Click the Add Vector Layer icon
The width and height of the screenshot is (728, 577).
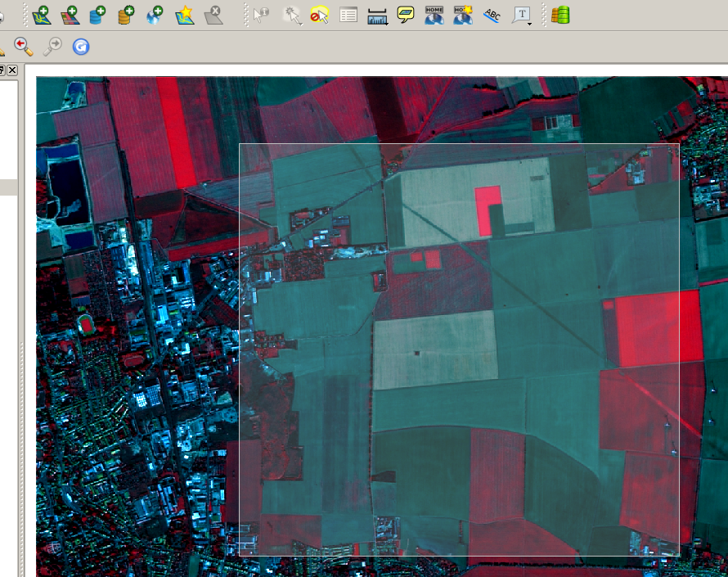[x=42, y=14]
